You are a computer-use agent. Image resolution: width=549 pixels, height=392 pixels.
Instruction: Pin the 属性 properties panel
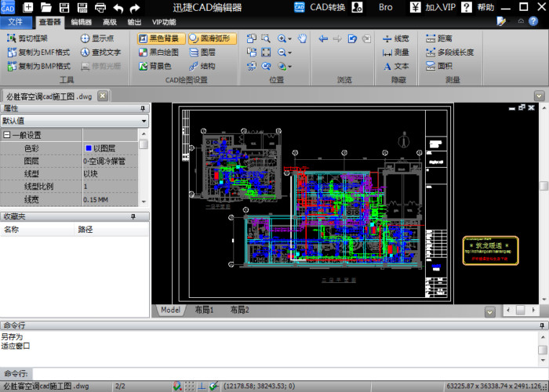143,108
